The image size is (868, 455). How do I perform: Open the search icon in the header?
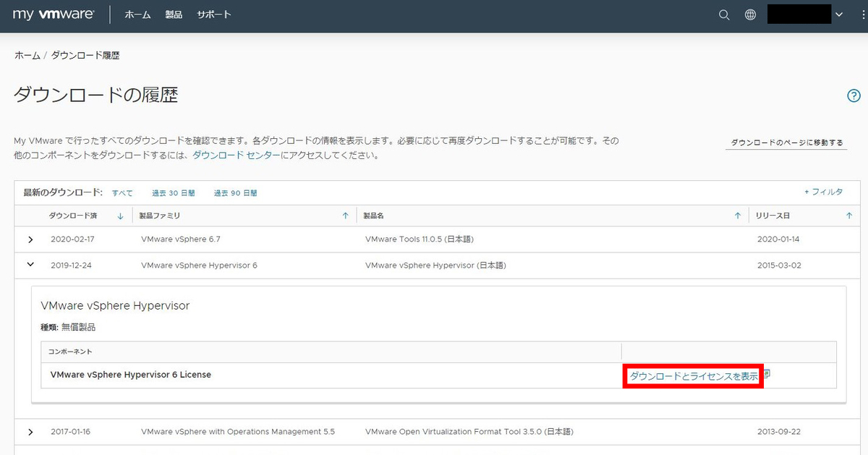(x=723, y=14)
